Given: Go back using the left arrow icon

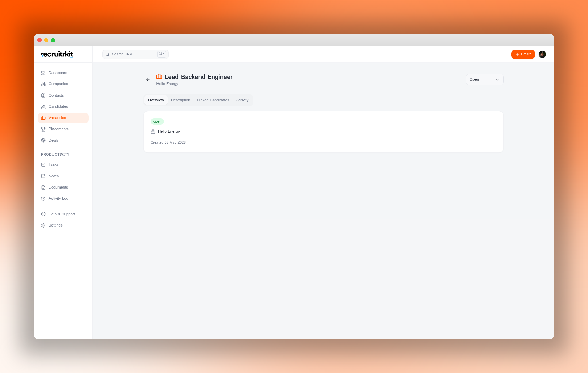Looking at the screenshot, I should pos(148,80).
